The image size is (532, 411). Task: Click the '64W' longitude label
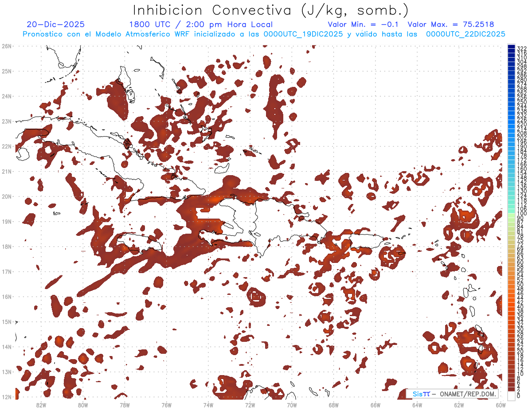[x=417, y=405]
